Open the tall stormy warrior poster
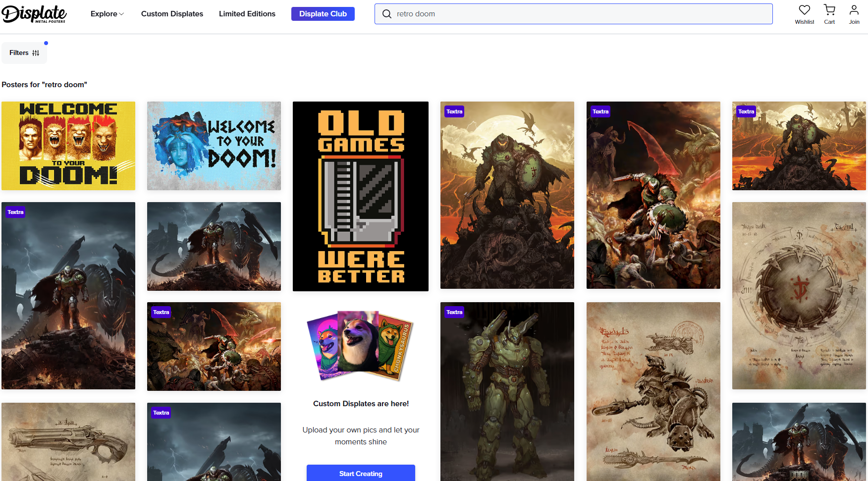The height and width of the screenshot is (481, 868). click(x=68, y=296)
